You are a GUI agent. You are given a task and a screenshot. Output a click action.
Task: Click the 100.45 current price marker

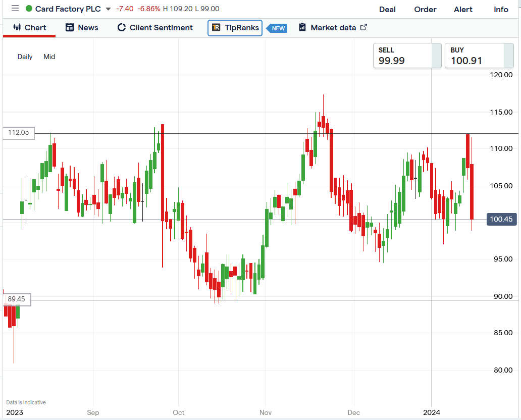(x=501, y=219)
